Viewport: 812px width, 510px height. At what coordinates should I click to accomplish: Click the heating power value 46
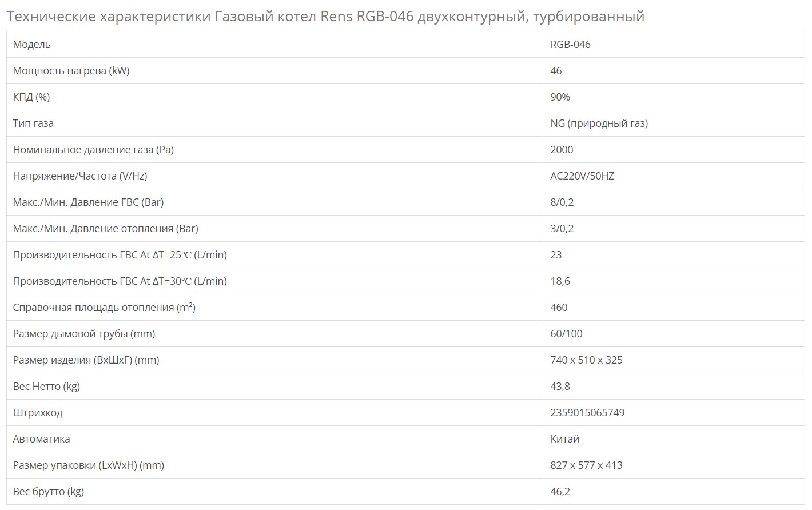click(556, 71)
